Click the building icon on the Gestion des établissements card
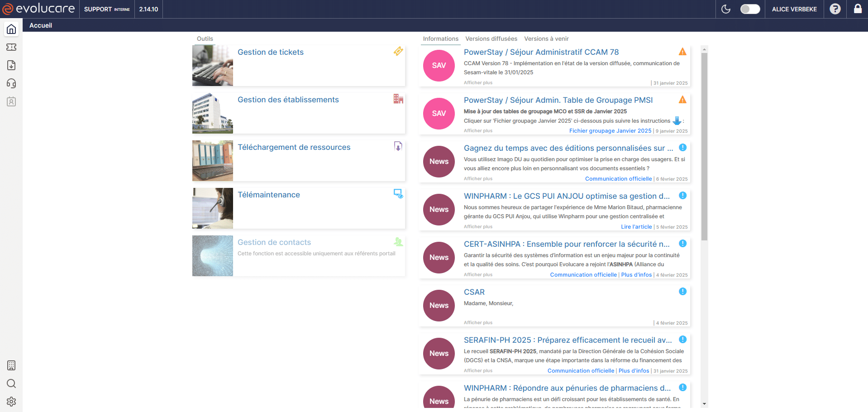868x412 pixels. (398, 99)
